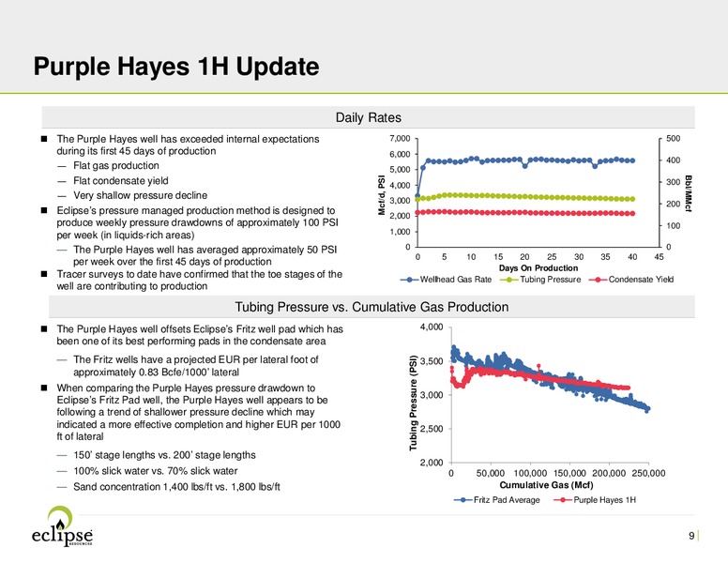The height and width of the screenshot is (563, 728).
Task: Click the bullet comparing Purple Hayes pressure drawdown
Action: click(x=199, y=412)
